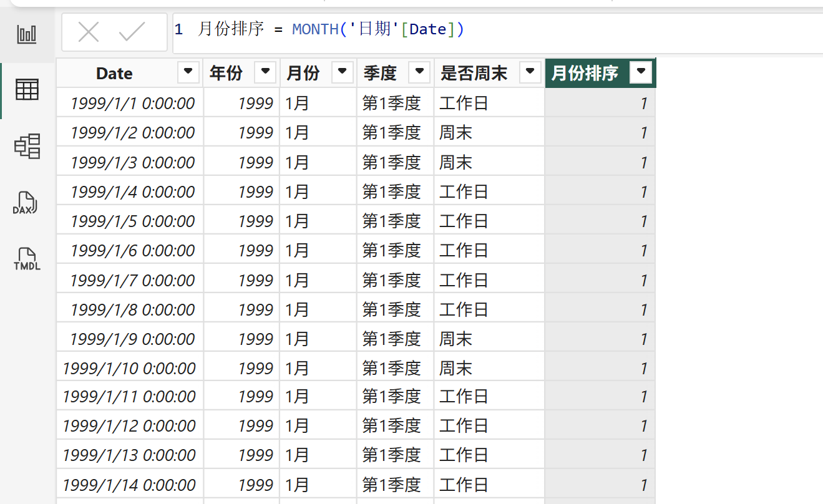Open the Model view icon
The image size is (823, 504).
pos(27,146)
